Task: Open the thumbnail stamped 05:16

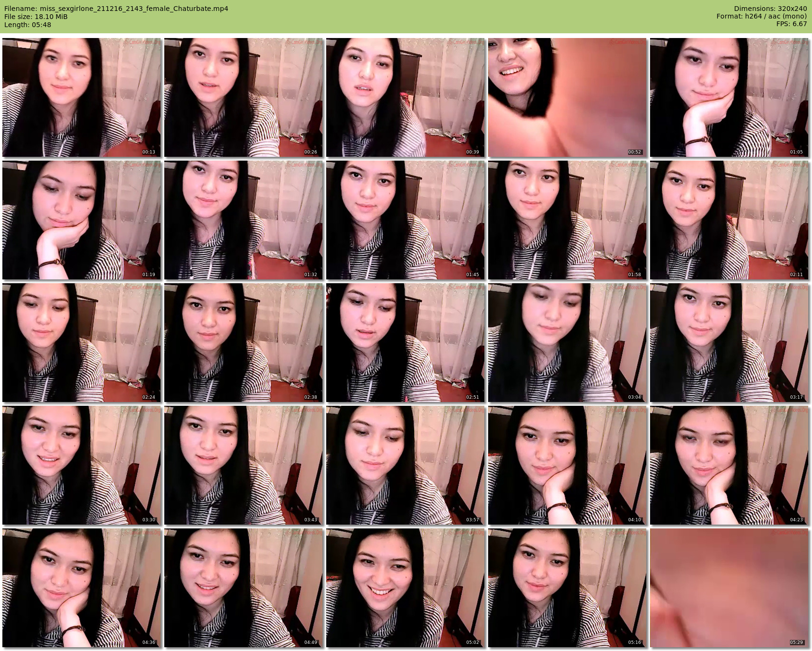Action: tap(567, 588)
